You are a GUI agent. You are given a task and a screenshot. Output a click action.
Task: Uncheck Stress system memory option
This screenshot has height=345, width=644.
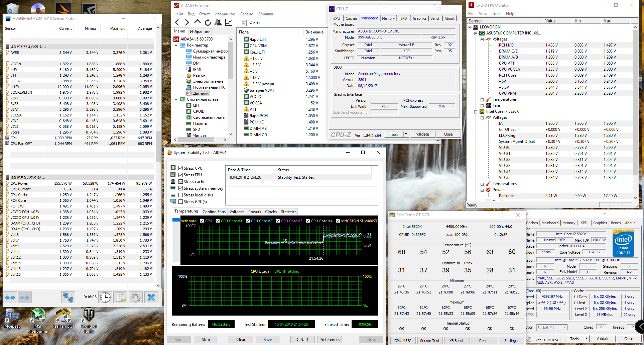[181, 188]
